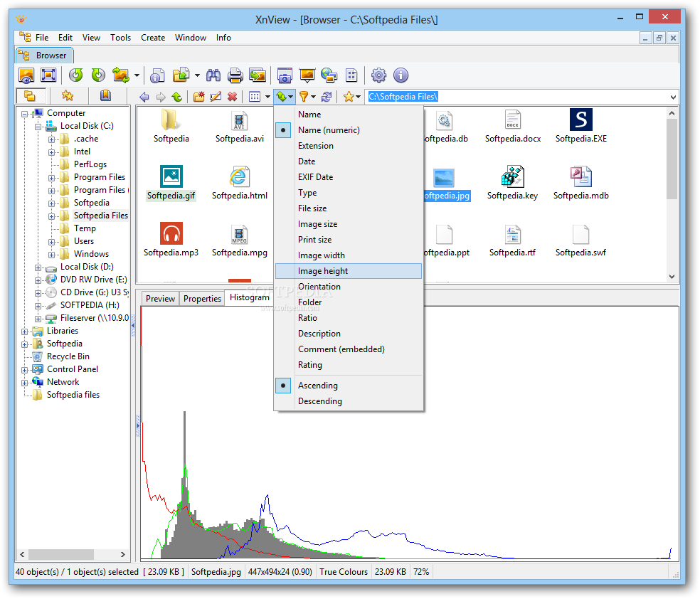Select Control Panel in folder tree
Viewport: 700px width, 599px height.
[73, 369]
